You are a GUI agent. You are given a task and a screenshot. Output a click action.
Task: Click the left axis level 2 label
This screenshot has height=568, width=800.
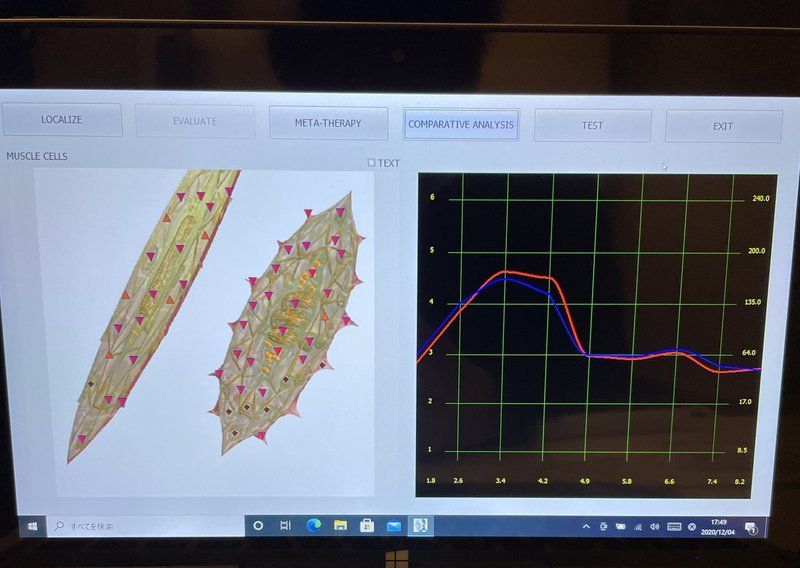click(x=430, y=401)
